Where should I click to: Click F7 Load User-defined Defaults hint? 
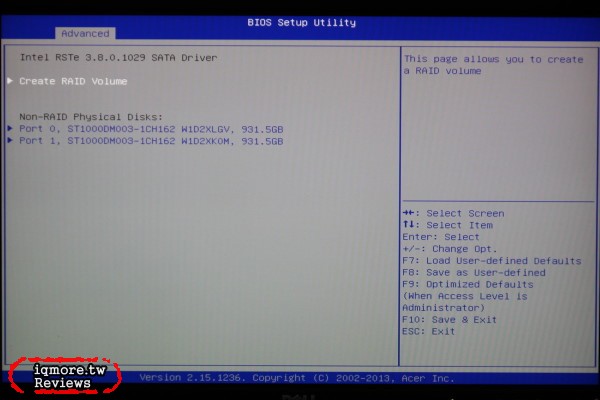(x=492, y=261)
